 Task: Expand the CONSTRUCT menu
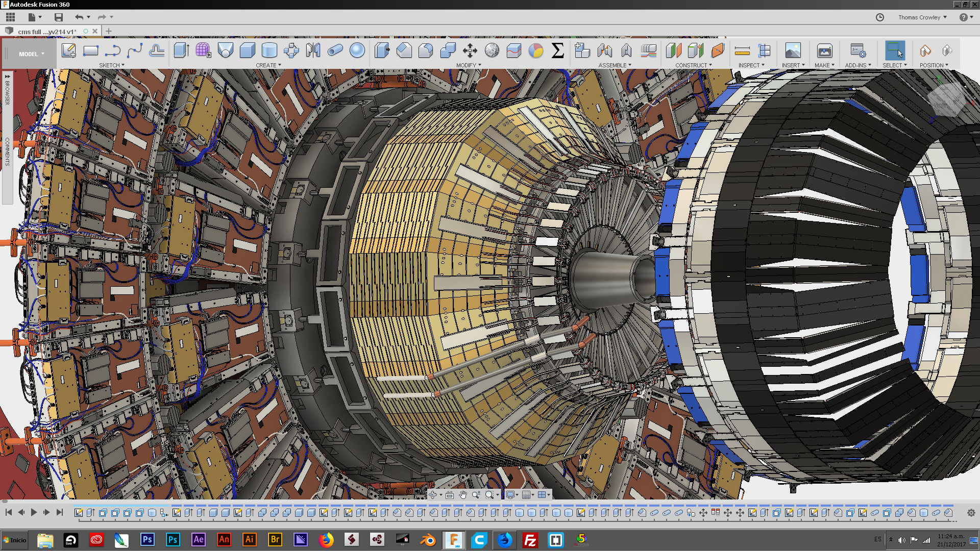(x=694, y=65)
